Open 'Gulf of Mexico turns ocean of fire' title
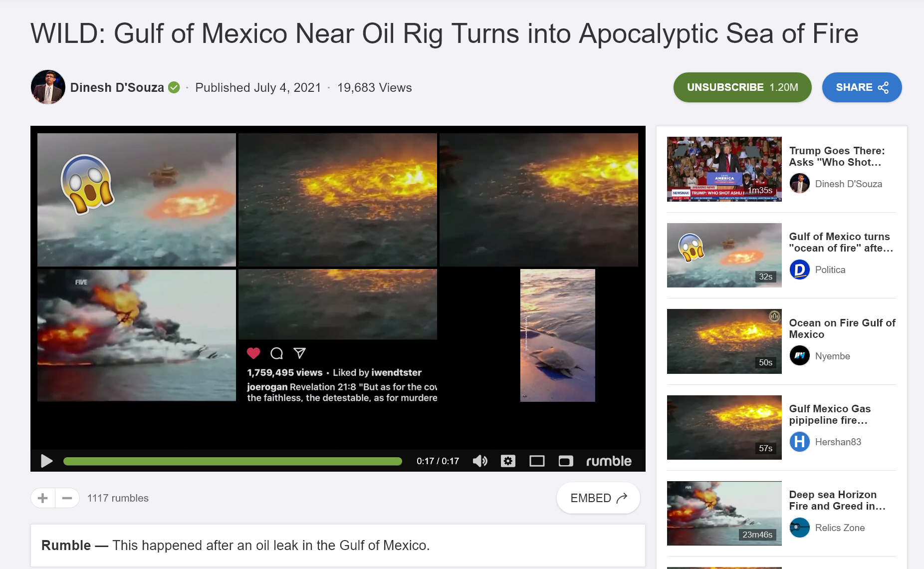Image resolution: width=924 pixels, height=569 pixels. click(841, 242)
